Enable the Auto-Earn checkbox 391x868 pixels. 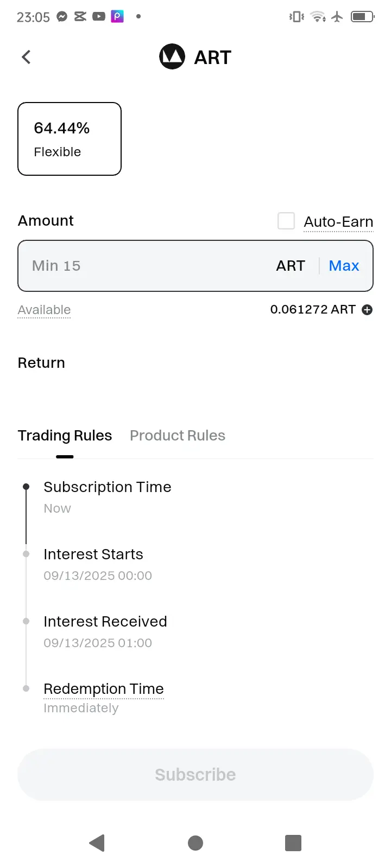(286, 221)
